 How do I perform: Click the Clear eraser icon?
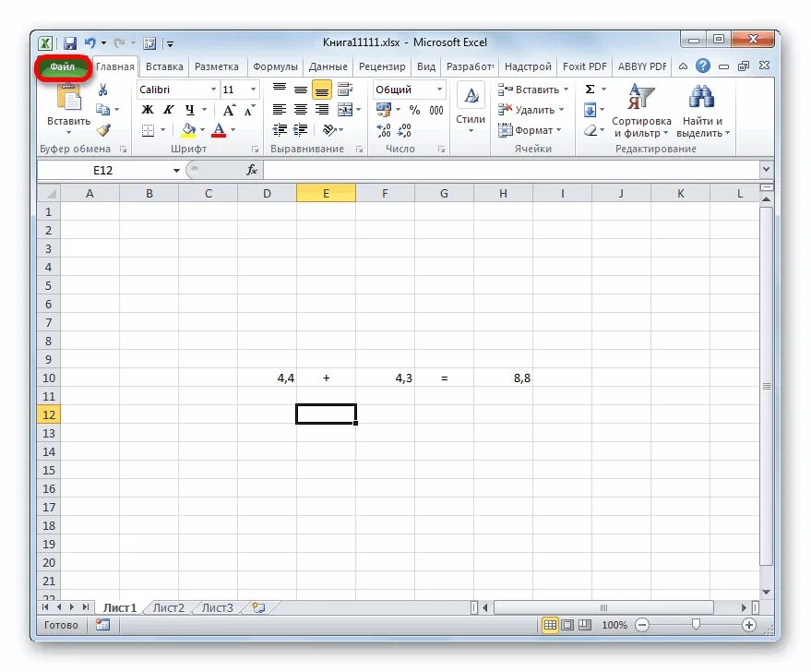click(590, 130)
